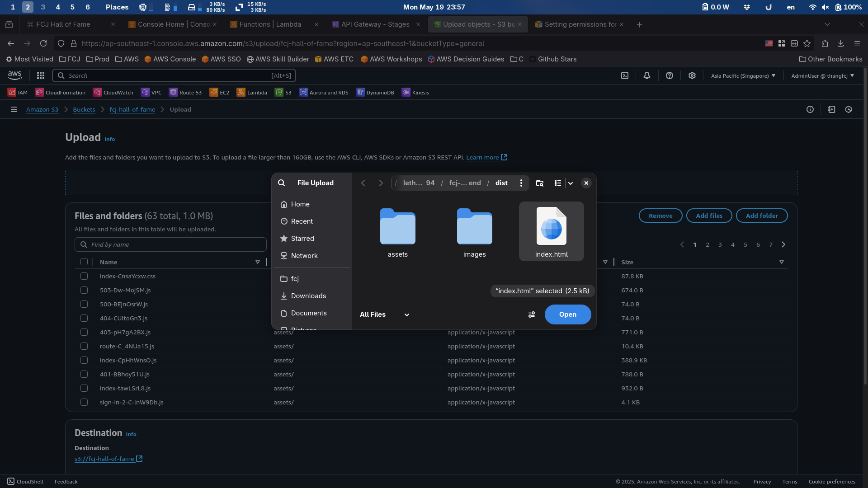
Task: Switch to workspace 3 in top bar
Action: coord(43,7)
